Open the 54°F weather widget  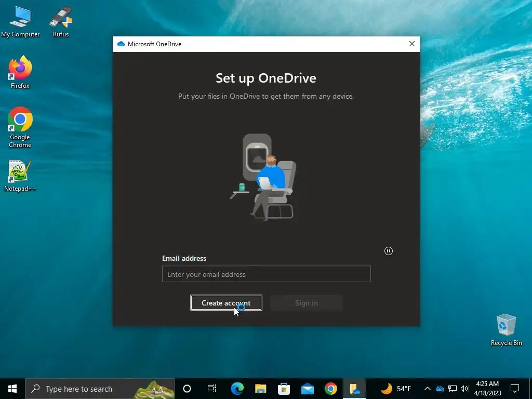(395, 389)
